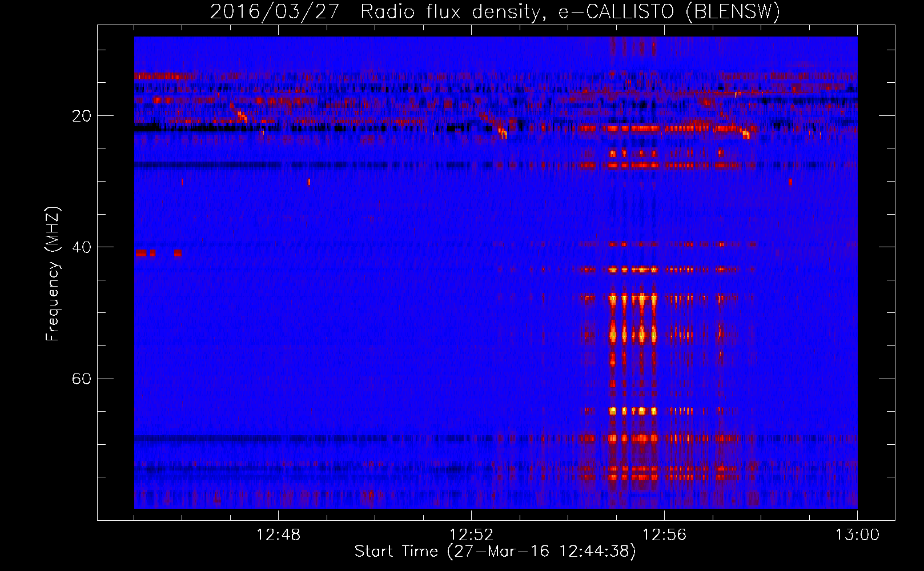Screen dimensions: 924x571
Task: Click the '60' frequency tick label
Action: [82, 379]
